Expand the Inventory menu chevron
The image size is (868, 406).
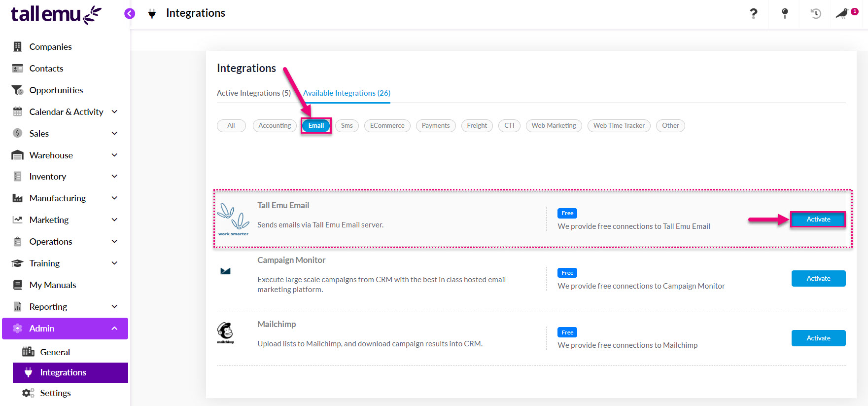point(114,176)
